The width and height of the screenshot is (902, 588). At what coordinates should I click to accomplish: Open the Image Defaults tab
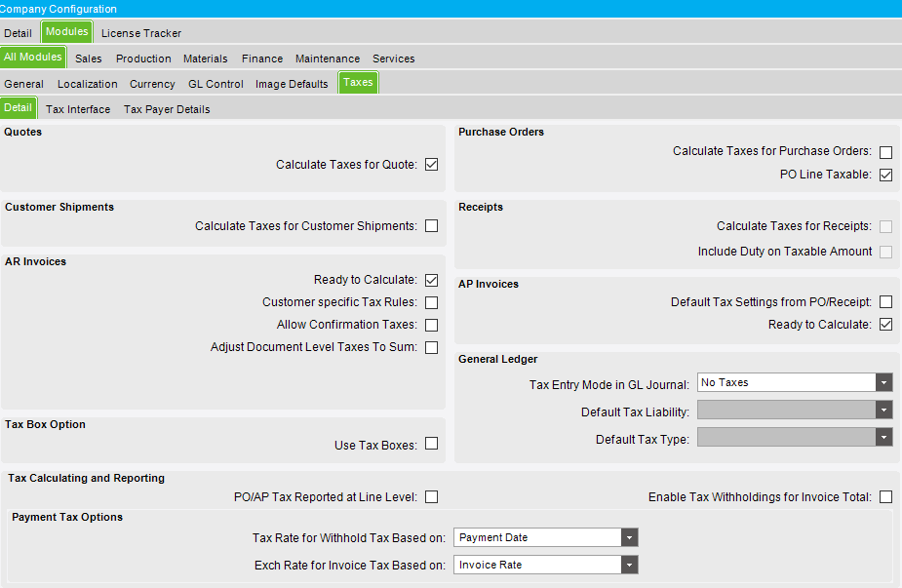292,84
